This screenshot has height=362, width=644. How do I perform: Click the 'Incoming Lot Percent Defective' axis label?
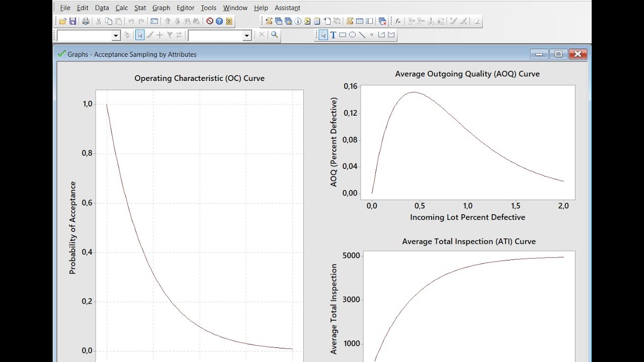pyautogui.click(x=467, y=217)
